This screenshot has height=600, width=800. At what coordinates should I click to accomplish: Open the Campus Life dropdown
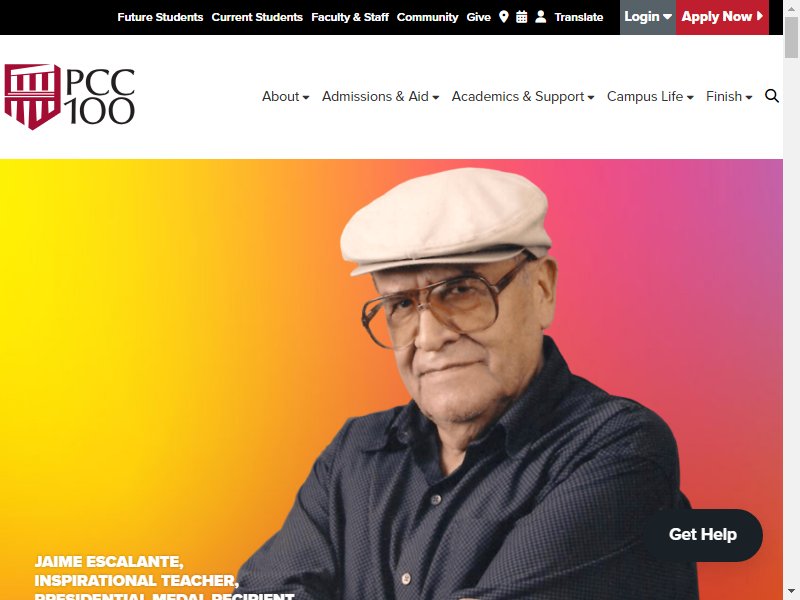[650, 96]
